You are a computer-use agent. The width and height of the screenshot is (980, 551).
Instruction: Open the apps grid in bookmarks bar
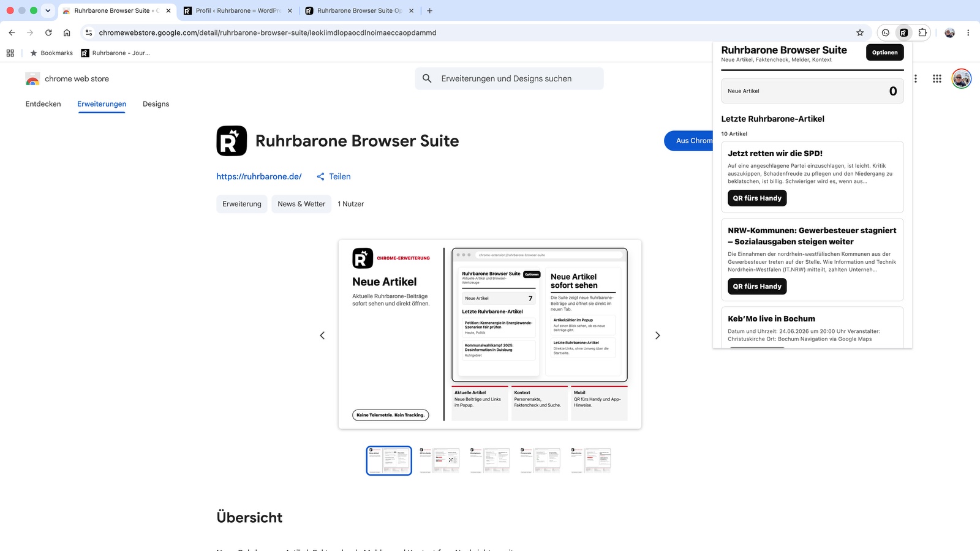click(x=10, y=53)
